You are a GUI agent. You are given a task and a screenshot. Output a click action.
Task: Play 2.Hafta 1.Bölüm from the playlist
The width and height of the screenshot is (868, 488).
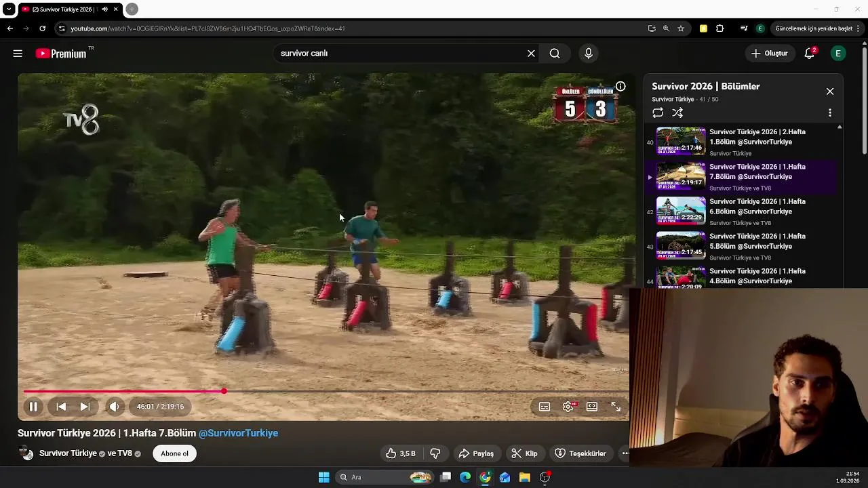pos(741,142)
